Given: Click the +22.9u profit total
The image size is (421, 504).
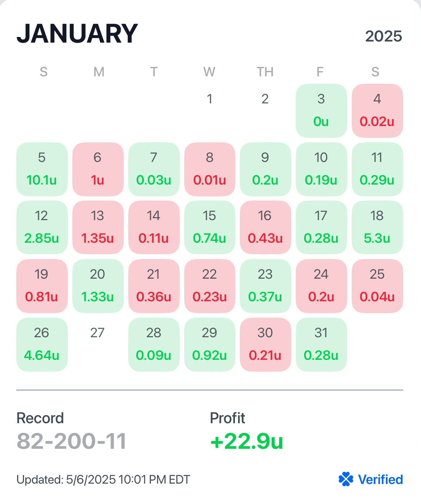Looking at the screenshot, I should (246, 441).
